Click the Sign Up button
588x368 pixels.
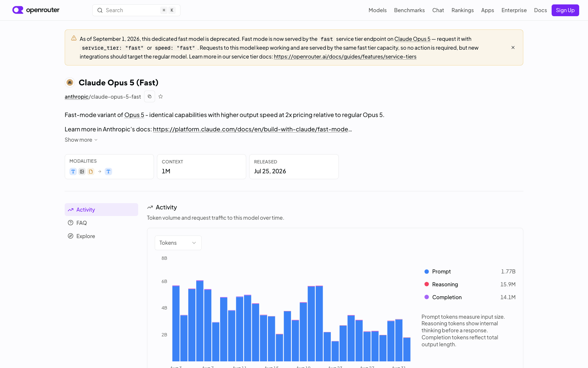point(565,10)
